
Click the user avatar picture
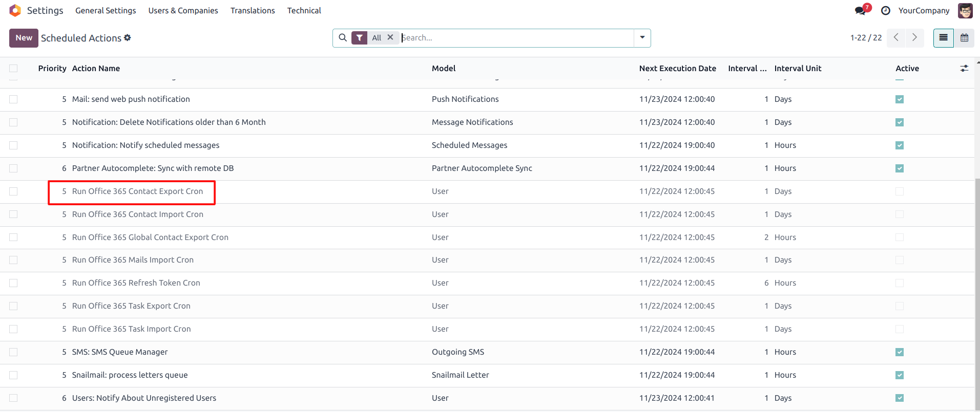pyautogui.click(x=965, y=11)
